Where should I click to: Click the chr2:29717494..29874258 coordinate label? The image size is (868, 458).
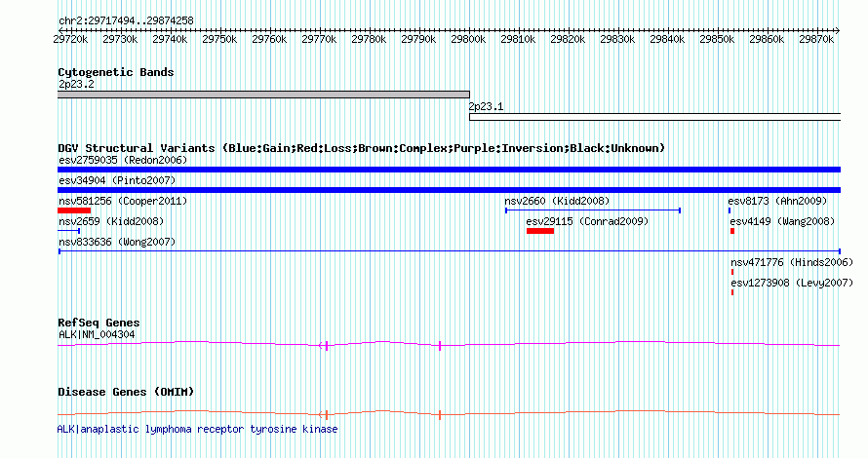126,21
